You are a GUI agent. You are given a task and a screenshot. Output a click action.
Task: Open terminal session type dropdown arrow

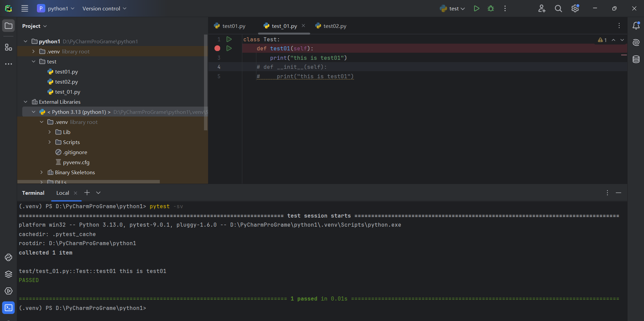[98, 193]
